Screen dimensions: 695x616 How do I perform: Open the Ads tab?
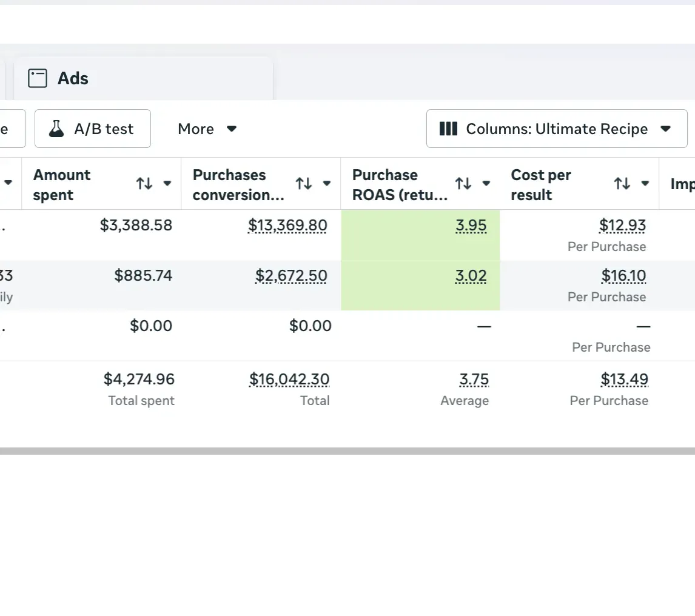click(143, 78)
